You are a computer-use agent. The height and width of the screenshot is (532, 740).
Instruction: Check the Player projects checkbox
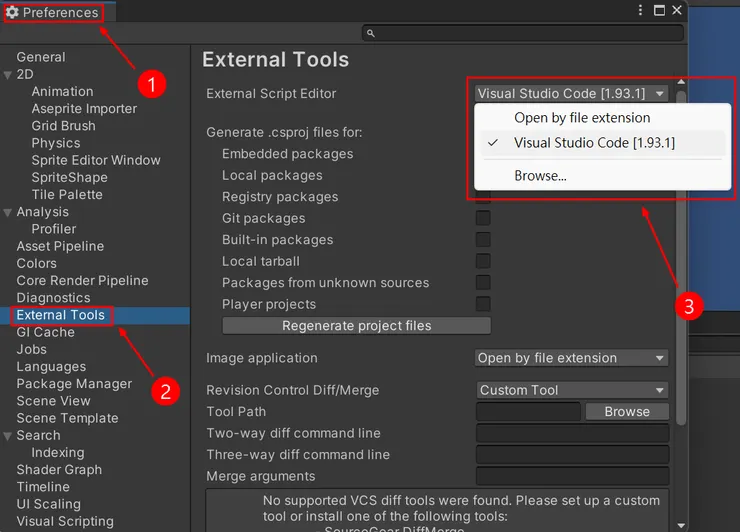coord(483,304)
